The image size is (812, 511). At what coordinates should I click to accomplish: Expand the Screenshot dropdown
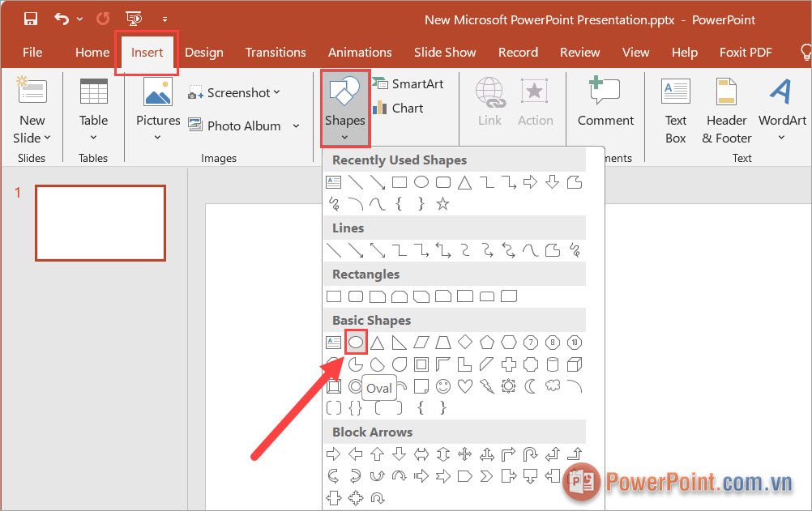276,92
